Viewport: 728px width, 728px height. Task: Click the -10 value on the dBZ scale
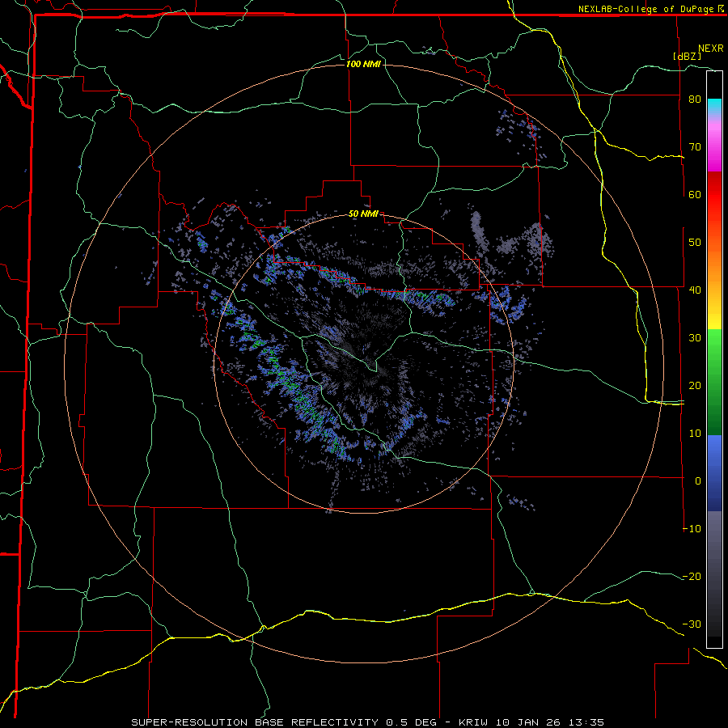coord(692,529)
